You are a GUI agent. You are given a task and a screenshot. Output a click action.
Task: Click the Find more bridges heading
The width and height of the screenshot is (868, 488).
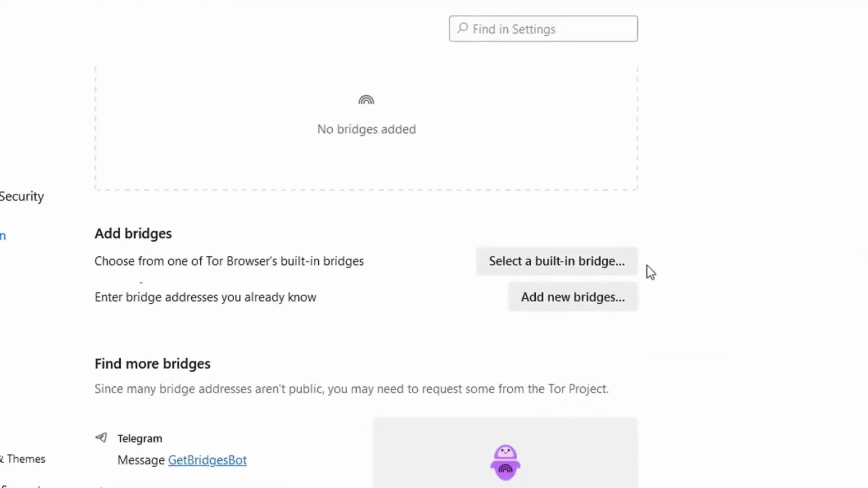point(152,364)
